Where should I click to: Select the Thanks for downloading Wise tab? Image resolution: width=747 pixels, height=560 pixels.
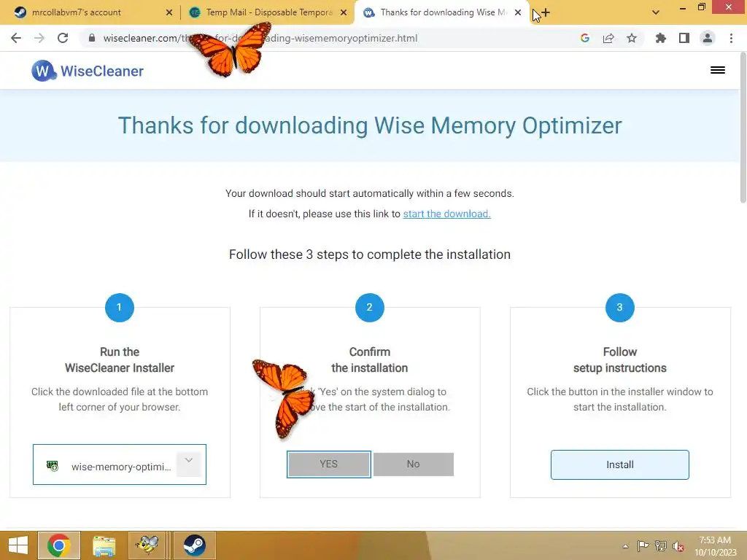442,13
